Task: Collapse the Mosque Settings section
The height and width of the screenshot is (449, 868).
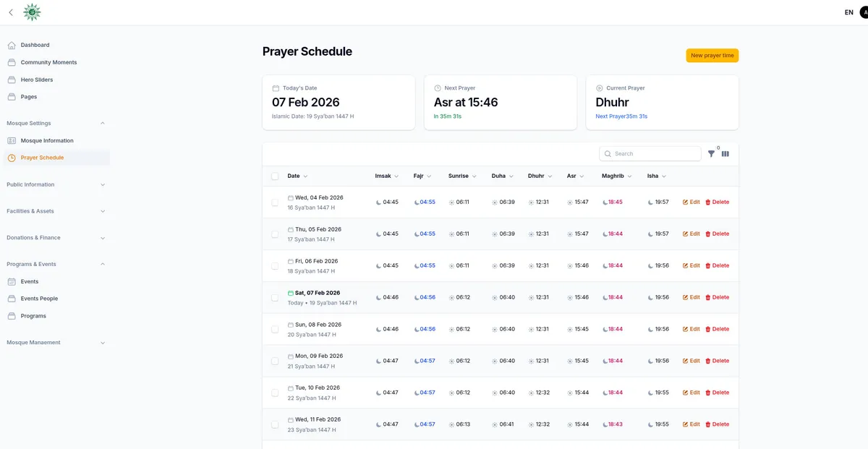Action: click(102, 124)
